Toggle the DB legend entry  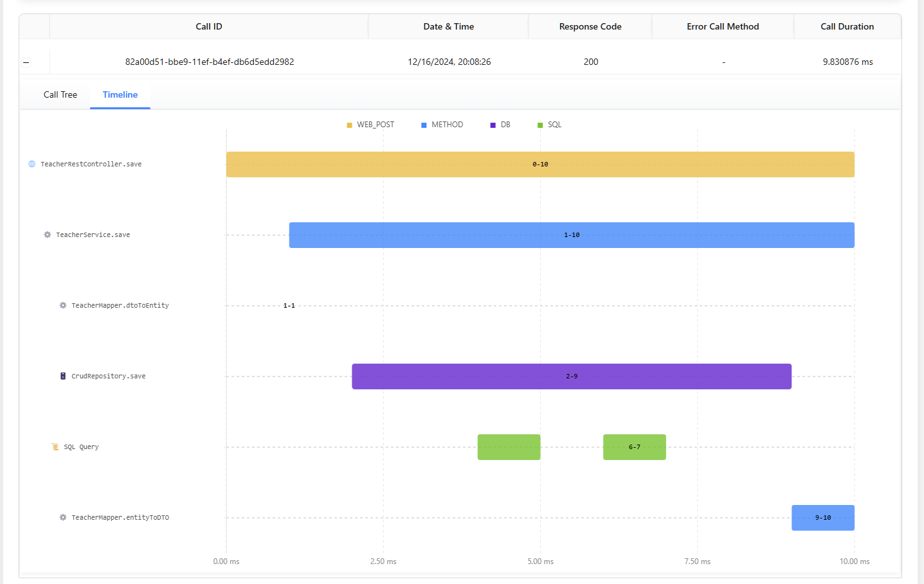[x=500, y=125]
